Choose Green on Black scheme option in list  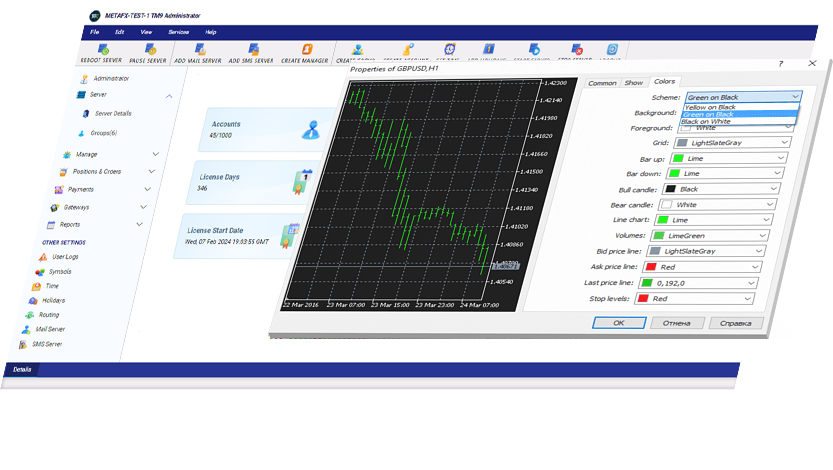[x=739, y=114]
